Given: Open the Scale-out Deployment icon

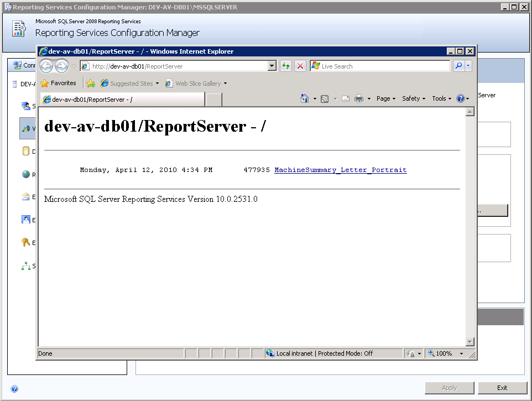Looking at the screenshot, I should click(27, 266).
